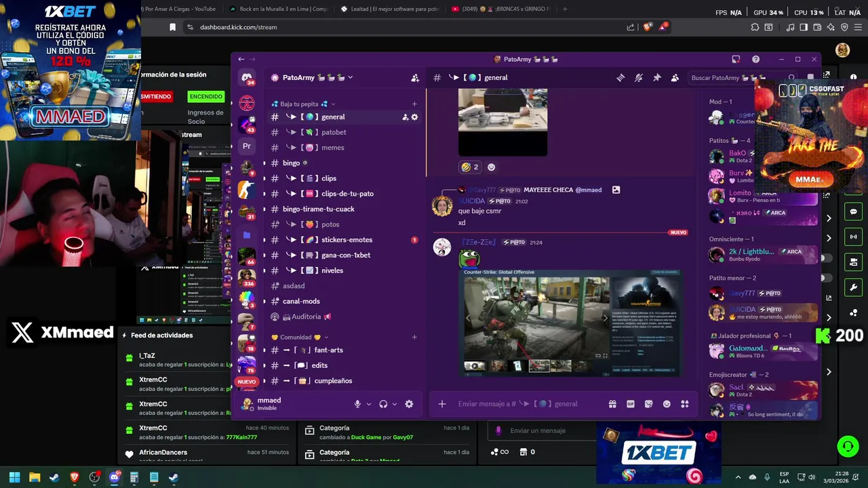Open Brave extensions puzzle icon
The height and width of the screenshot is (488, 868).
coord(755,27)
